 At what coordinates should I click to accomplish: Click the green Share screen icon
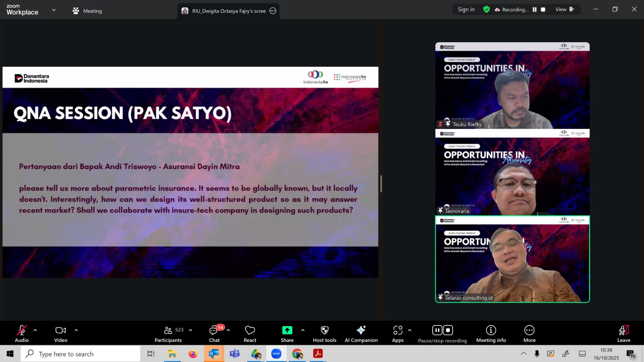(x=287, y=330)
